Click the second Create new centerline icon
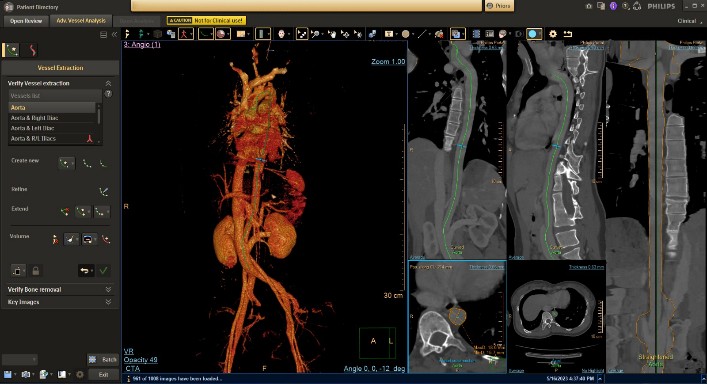Viewport: 707px width, 384px height. [87, 164]
